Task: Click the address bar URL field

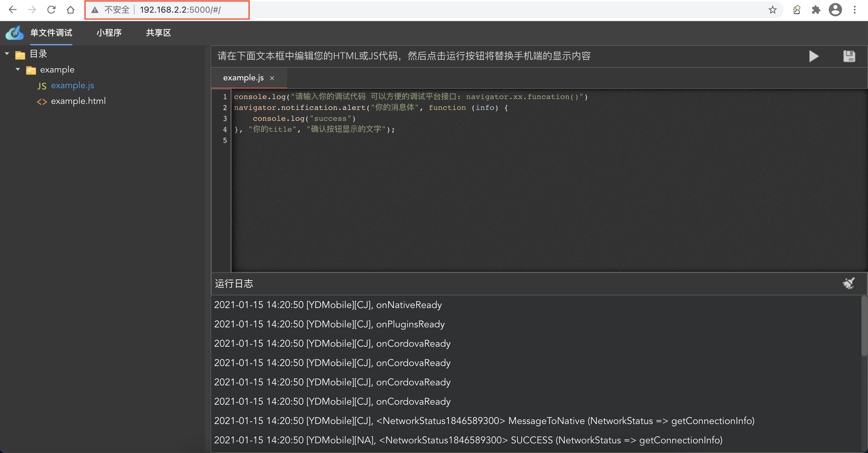Action: (x=180, y=10)
